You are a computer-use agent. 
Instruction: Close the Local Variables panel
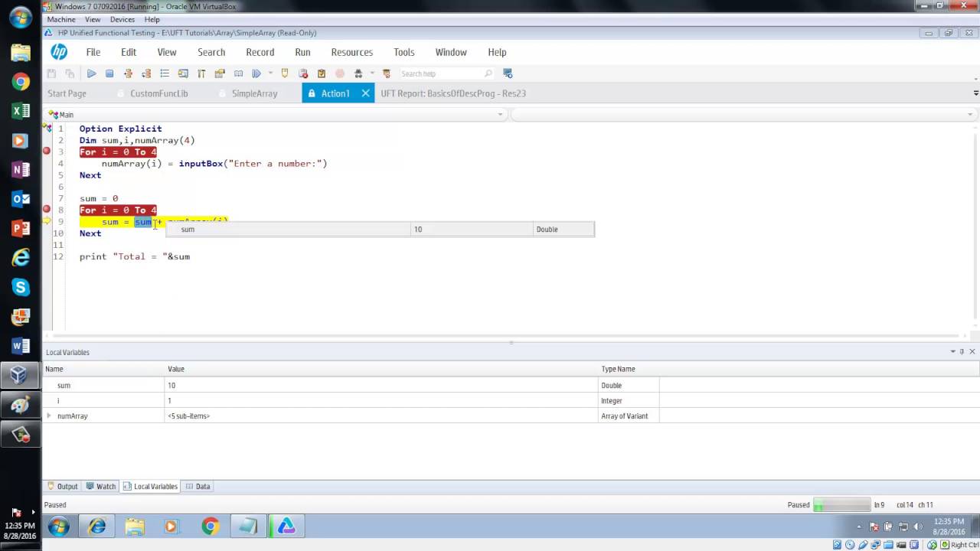point(972,352)
